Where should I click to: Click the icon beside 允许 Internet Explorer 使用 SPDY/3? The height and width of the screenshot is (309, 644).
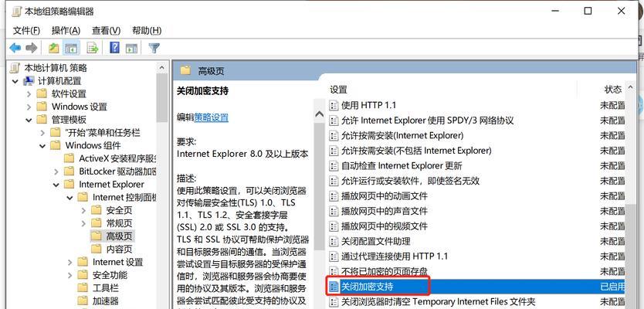coord(334,121)
